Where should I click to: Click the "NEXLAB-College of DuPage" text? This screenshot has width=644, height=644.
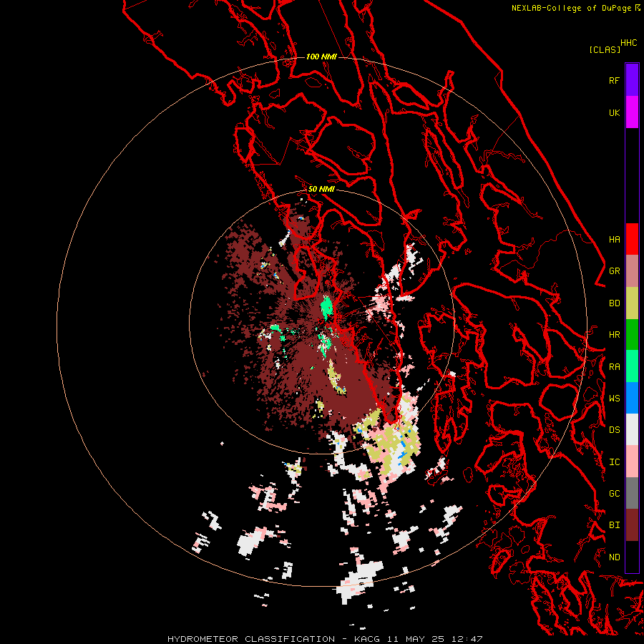[572, 8]
